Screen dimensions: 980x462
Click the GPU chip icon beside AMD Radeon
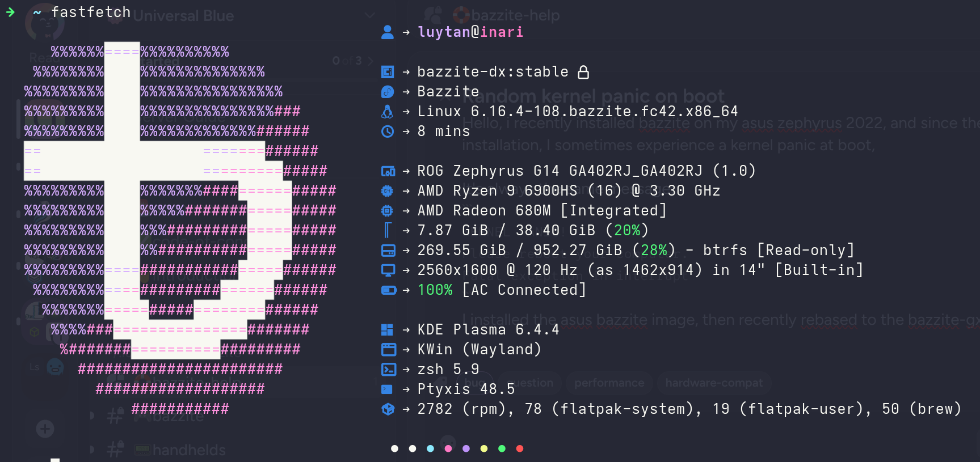click(388, 211)
